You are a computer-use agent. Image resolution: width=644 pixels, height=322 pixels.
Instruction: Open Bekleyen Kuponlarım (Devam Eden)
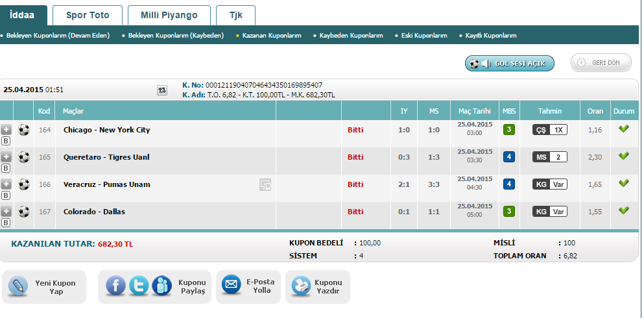[x=58, y=36]
